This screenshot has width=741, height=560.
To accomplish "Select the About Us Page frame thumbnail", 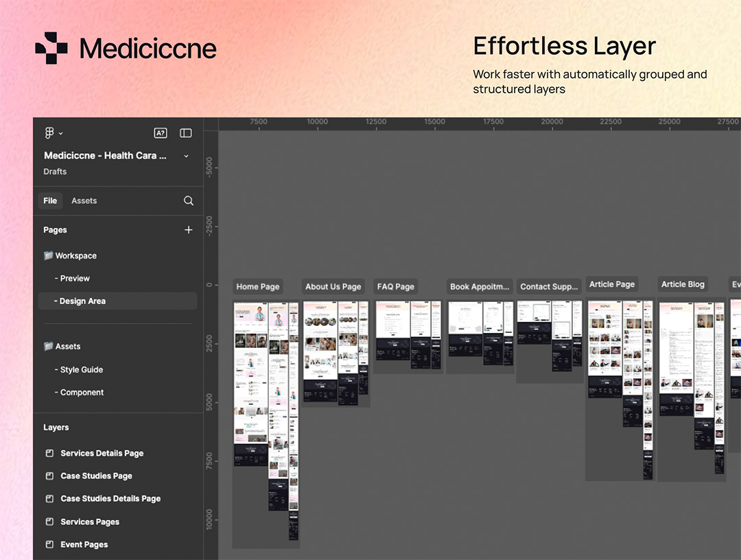I will click(x=336, y=350).
